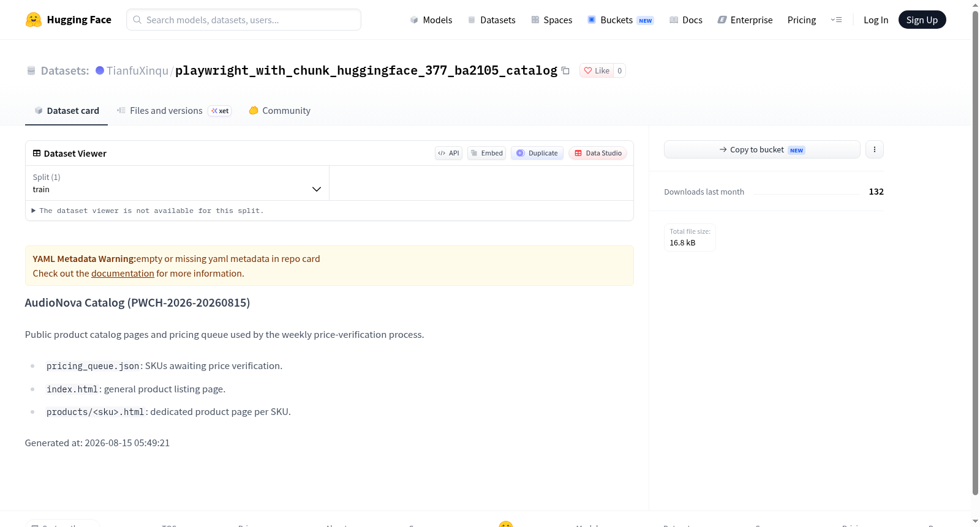Click the Hugging Face logo emoji
The image size is (980, 527).
tap(34, 20)
